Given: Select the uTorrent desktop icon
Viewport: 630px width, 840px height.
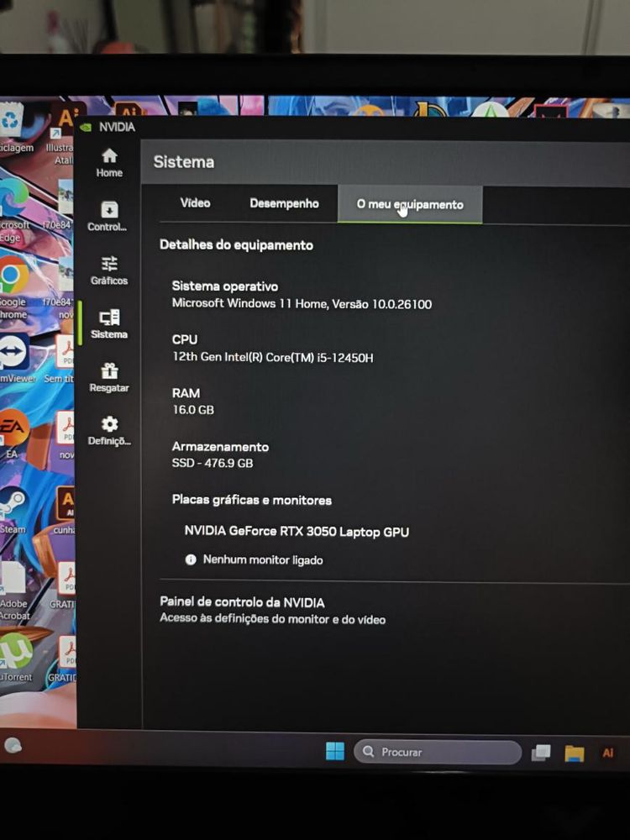Looking at the screenshot, I should (16, 658).
